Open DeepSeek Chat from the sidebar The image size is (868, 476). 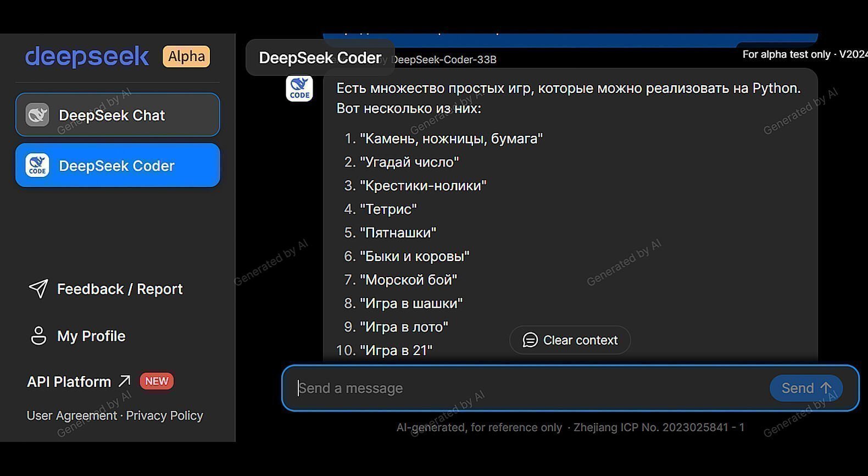pos(118,115)
